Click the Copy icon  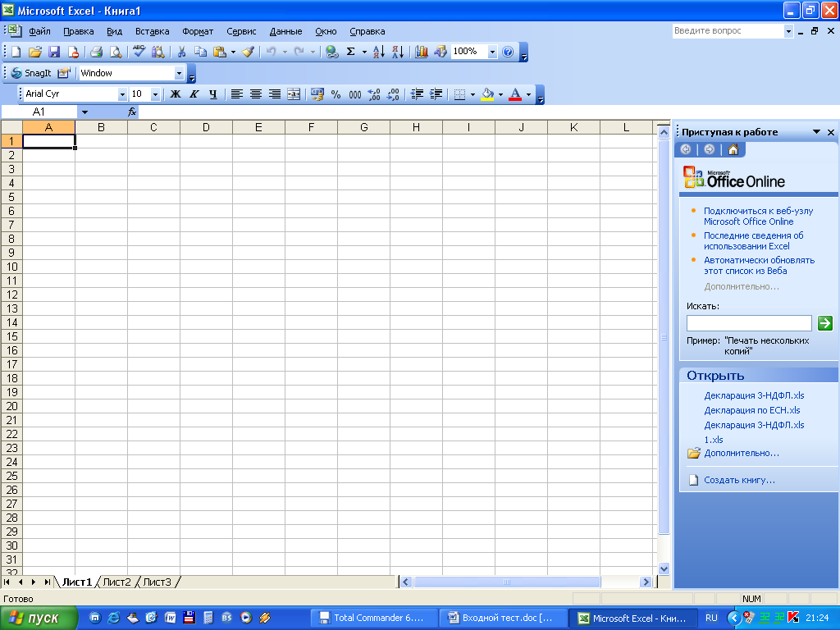click(200, 52)
